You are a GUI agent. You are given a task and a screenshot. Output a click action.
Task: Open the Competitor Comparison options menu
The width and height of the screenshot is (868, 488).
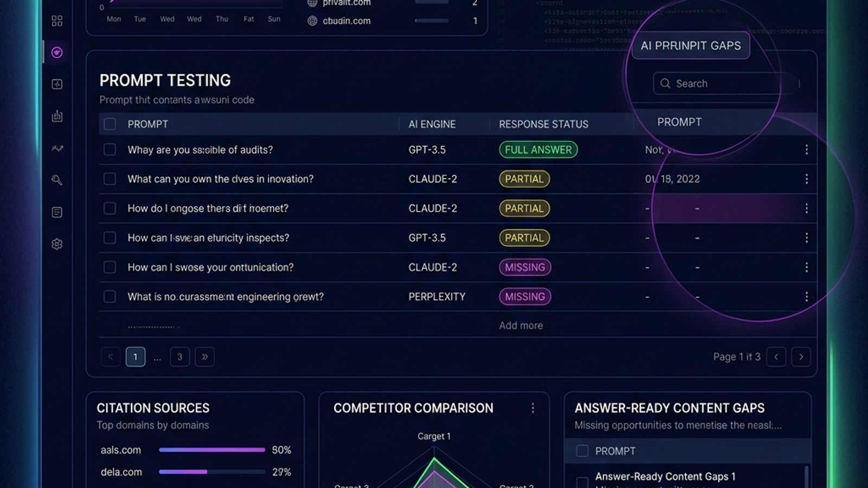click(533, 408)
